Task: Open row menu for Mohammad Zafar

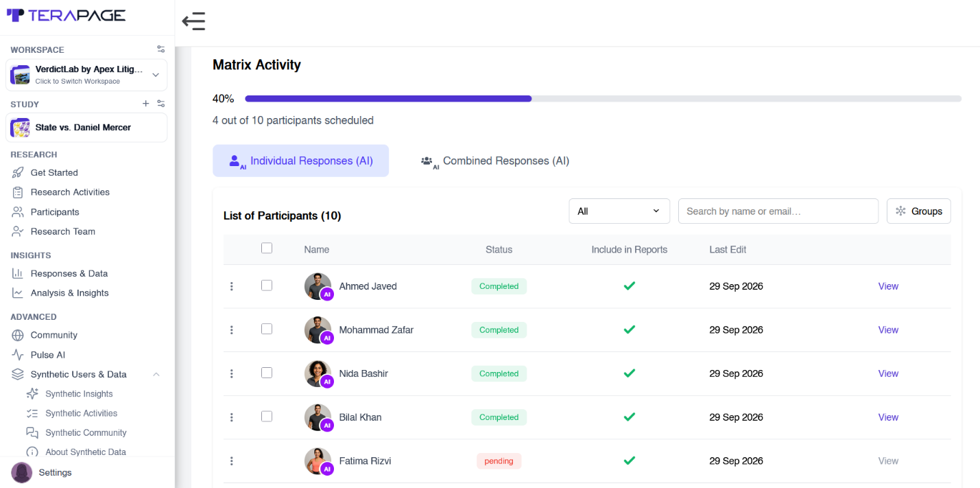Action: [232, 330]
